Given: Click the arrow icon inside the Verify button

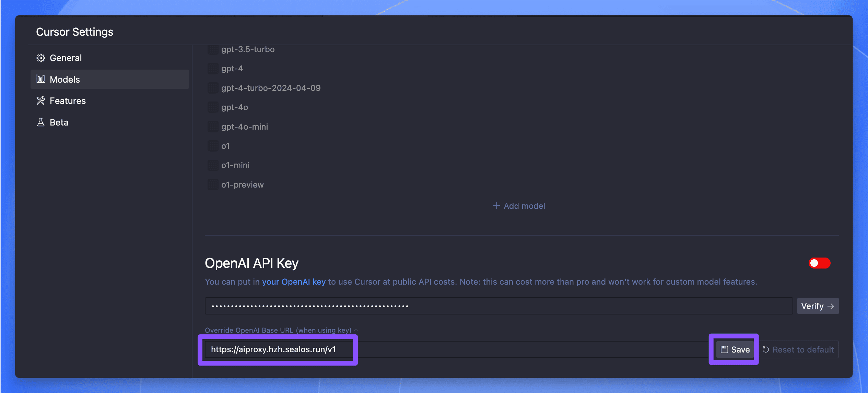Looking at the screenshot, I should (831, 306).
